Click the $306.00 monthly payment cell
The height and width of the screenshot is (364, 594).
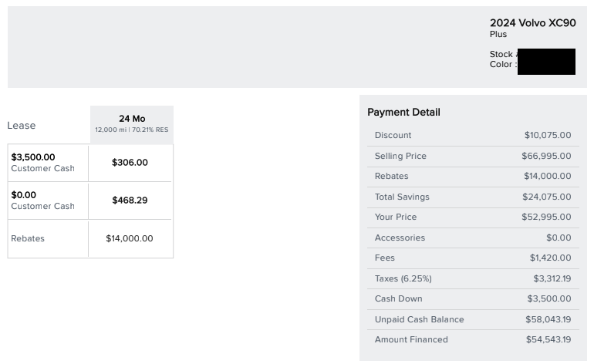pos(130,163)
